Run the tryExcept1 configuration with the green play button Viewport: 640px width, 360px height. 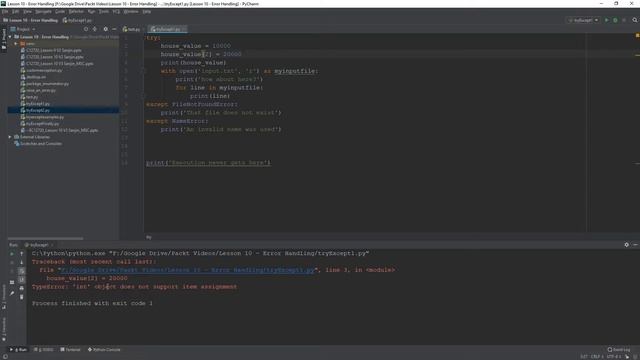[607, 20]
